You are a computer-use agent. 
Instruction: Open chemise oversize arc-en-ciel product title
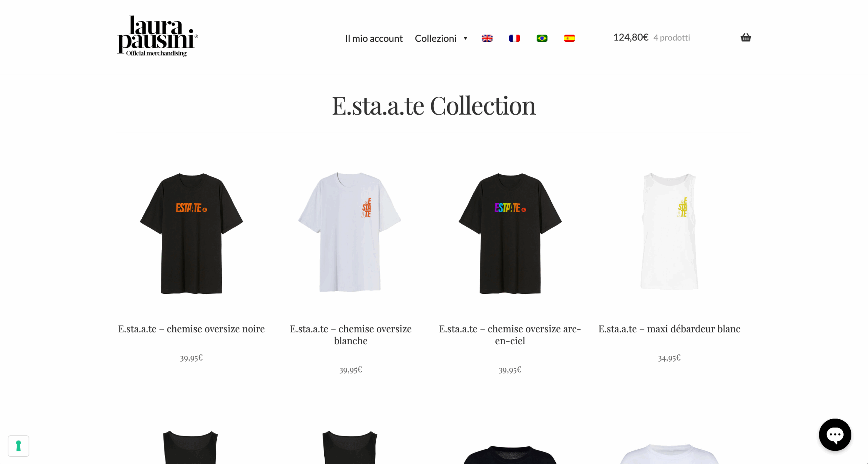coord(510,334)
